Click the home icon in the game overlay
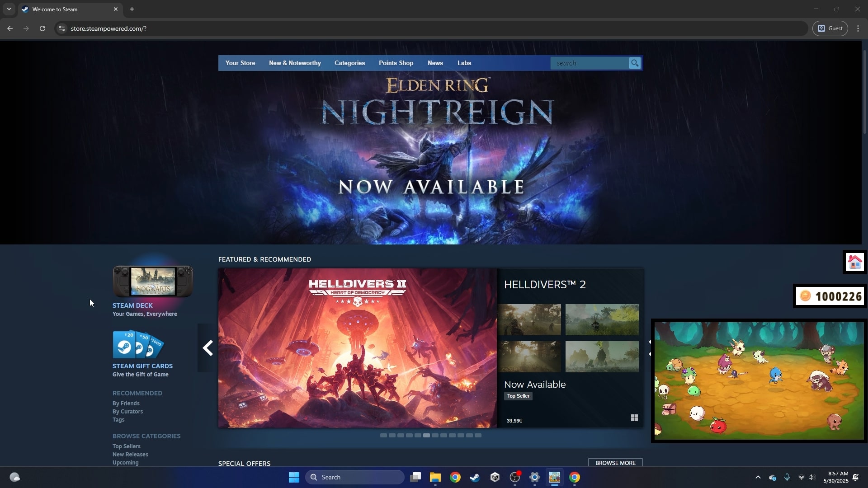The width and height of the screenshot is (868, 488). point(855,262)
